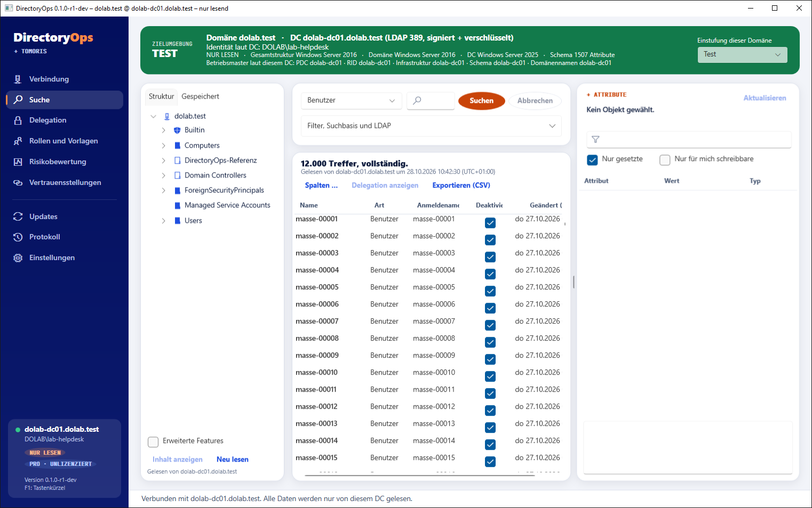Viewport: 812px width, 508px height.
Task: Enable Nur für mich schreibbare checkbox
Action: [x=665, y=160]
